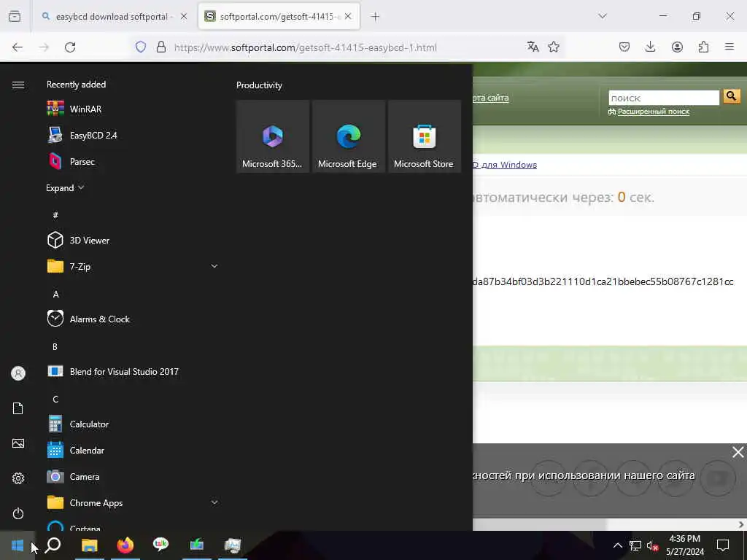The image size is (747, 560).
Task: Open the Microsoft Edge tile
Action: tap(348, 136)
